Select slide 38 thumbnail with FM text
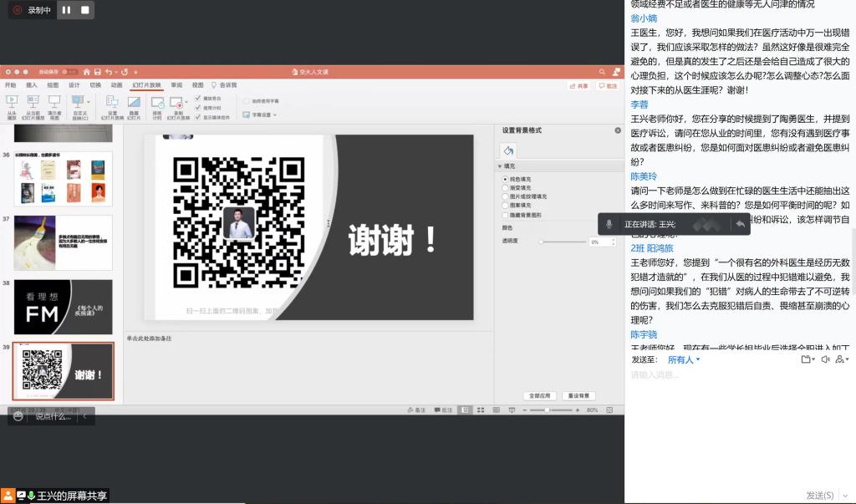The height and width of the screenshot is (504, 856). pos(64,307)
